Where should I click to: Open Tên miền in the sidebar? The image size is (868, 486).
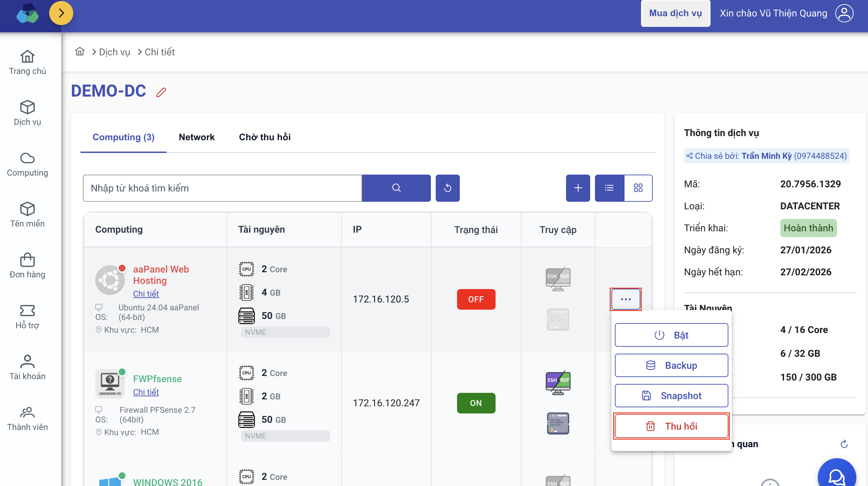tap(28, 214)
